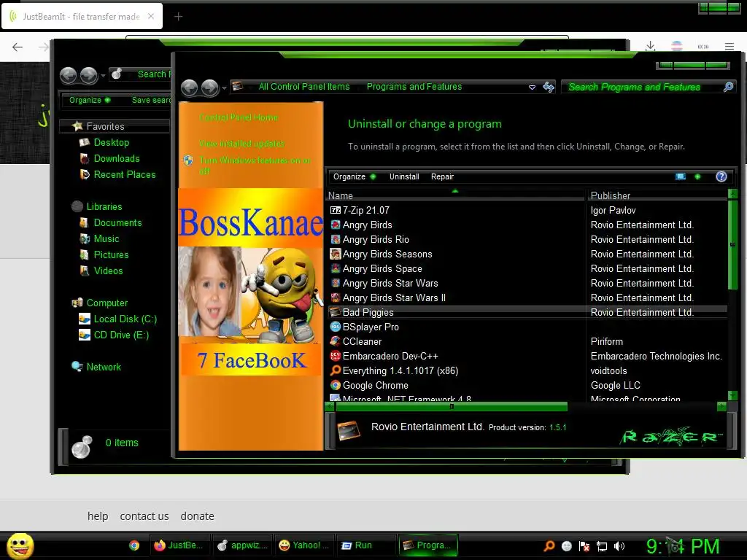This screenshot has height=560, width=747.
Task: Click the program list vertical scrollbar
Action: tap(732, 245)
